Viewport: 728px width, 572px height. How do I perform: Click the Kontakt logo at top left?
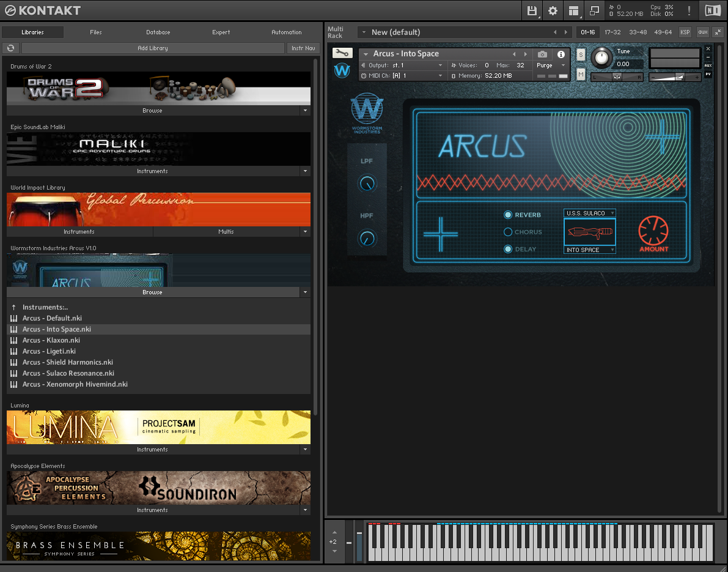43,10
